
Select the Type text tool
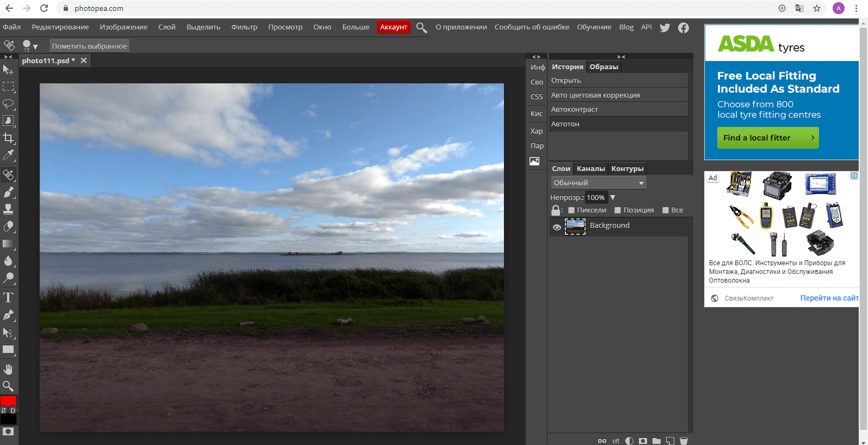8,297
